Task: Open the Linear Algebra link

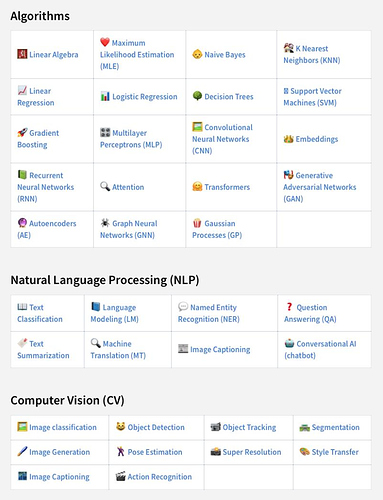Action: 54,55
